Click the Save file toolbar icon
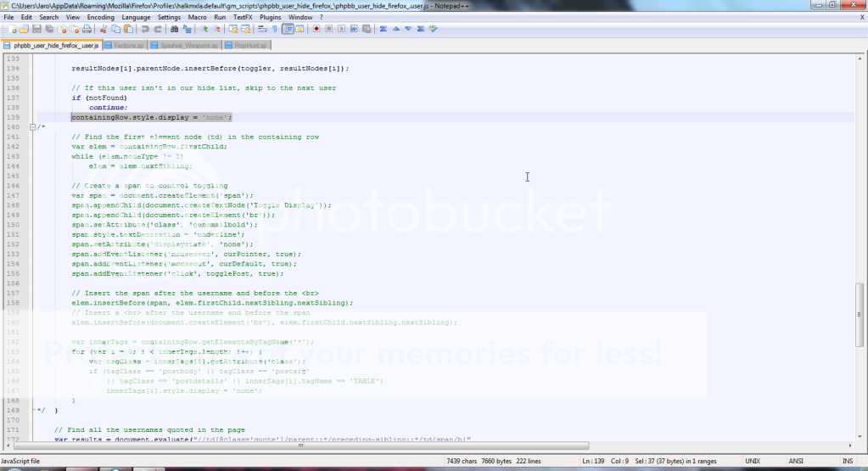 click(37, 29)
